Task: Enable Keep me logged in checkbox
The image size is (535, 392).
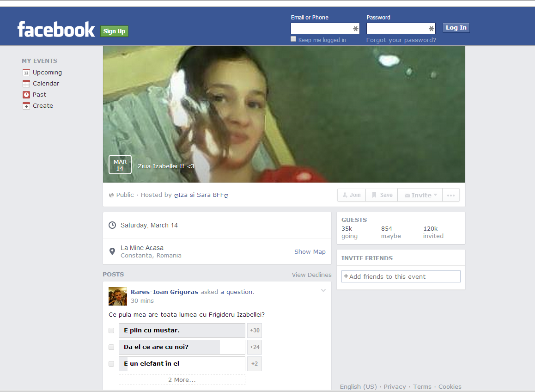Action: pos(293,39)
